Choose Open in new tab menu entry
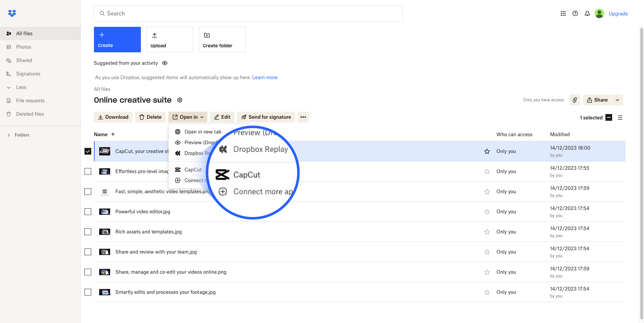Screen dimensions: 644x323 coord(203,132)
